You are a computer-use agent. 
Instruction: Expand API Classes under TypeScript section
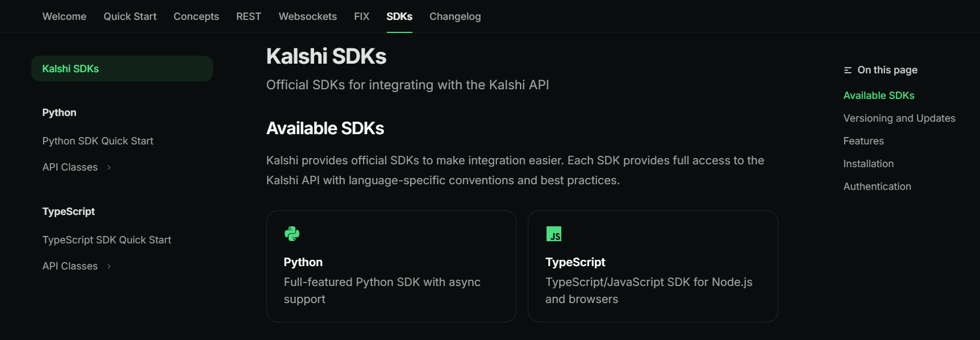click(77, 266)
